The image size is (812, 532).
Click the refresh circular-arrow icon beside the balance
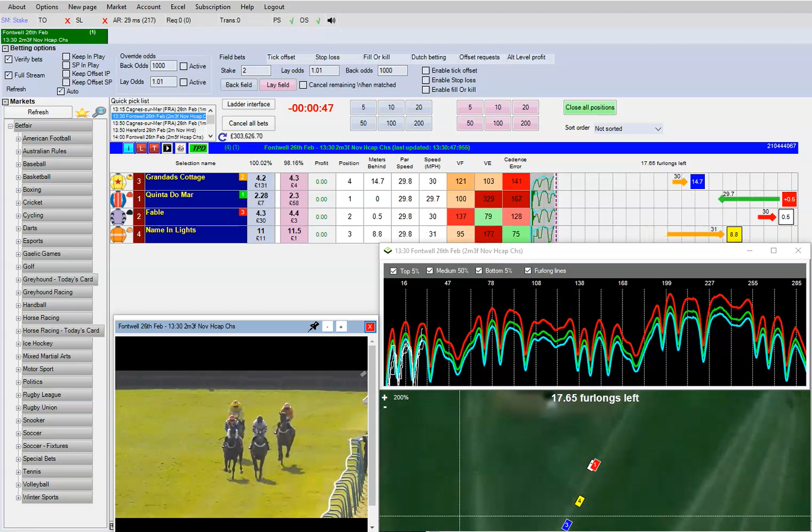tap(221, 136)
